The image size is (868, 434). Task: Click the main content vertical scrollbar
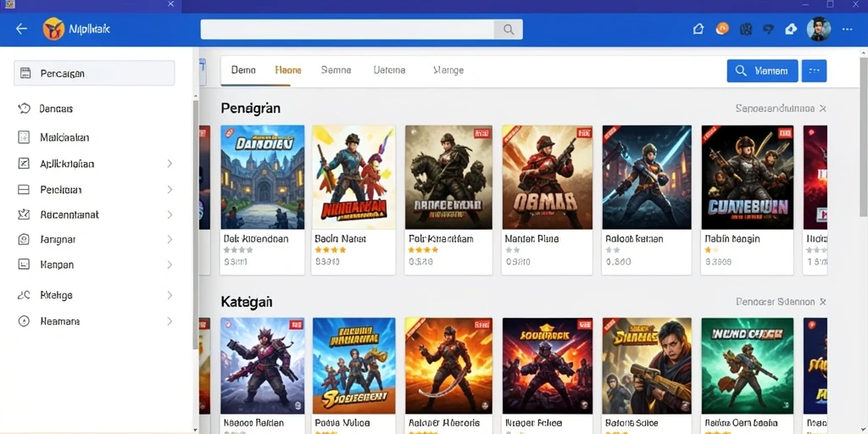pyautogui.click(x=864, y=136)
